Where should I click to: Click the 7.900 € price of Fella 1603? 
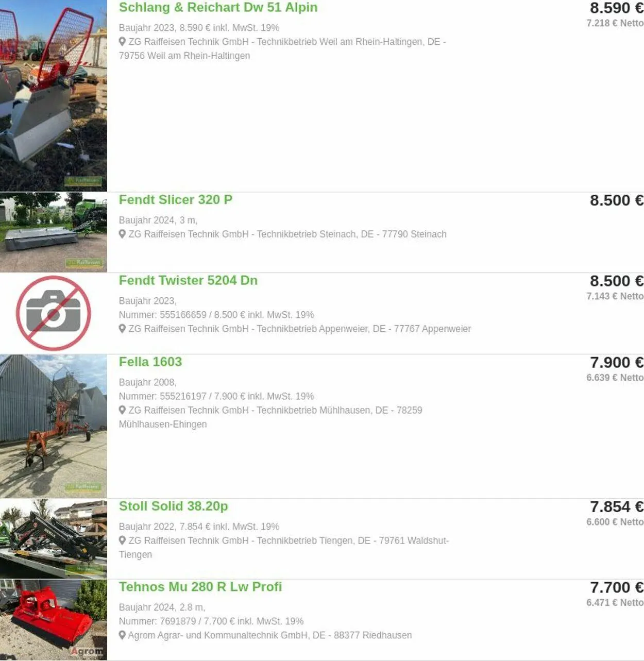[x=617, y=363]
